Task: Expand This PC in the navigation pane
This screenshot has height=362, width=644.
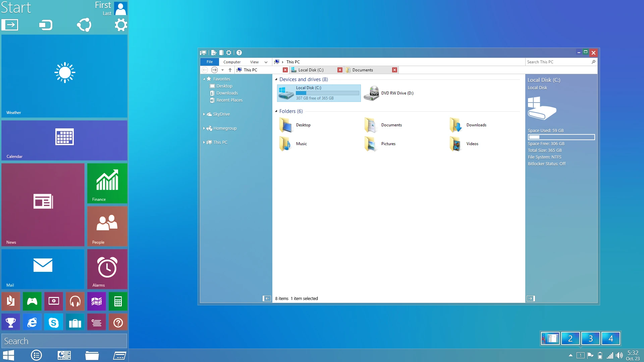Action: [x=204, y=142]
